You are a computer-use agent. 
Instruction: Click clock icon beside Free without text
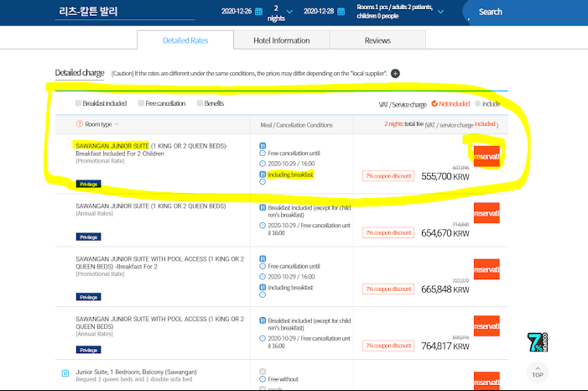tap(263, 379)
